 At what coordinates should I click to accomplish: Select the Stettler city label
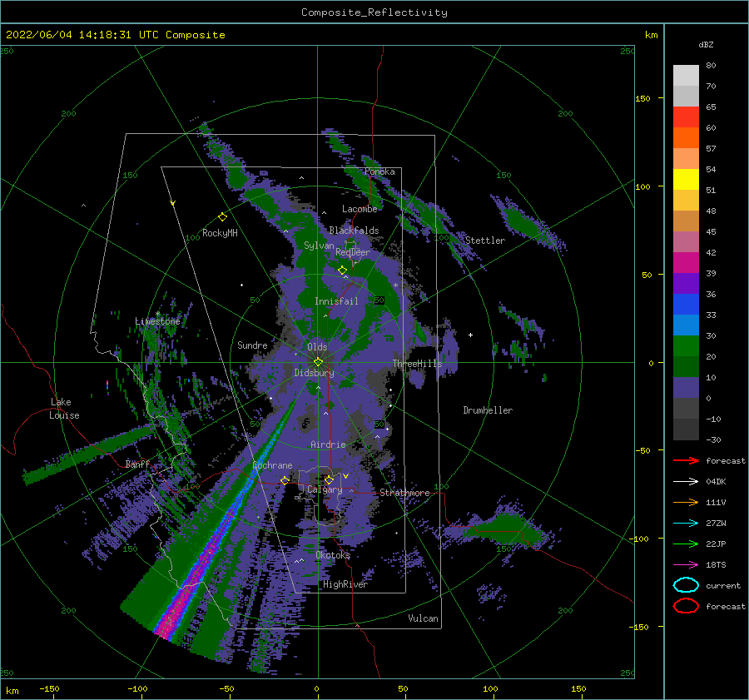click(x=485, y=241)
